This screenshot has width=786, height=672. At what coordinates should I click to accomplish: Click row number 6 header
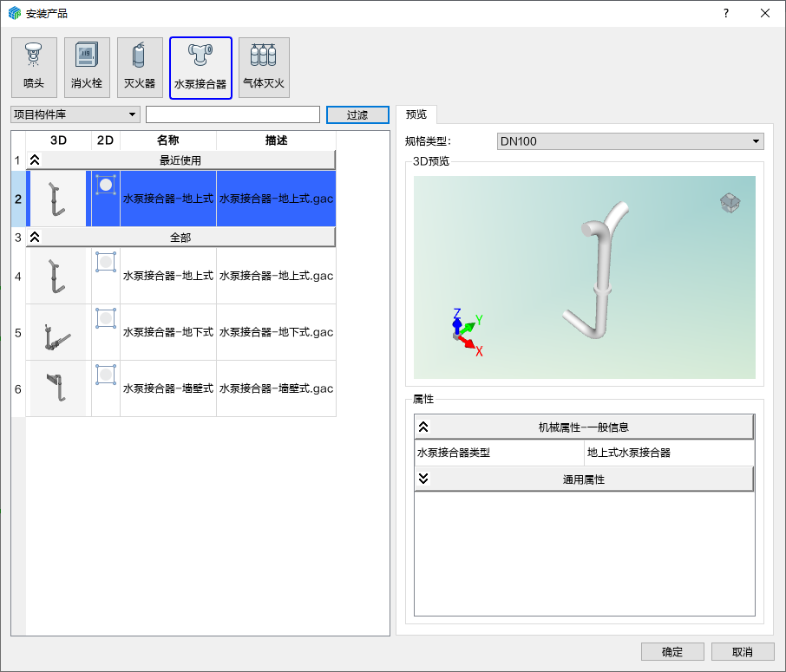[x=18, y=388]
